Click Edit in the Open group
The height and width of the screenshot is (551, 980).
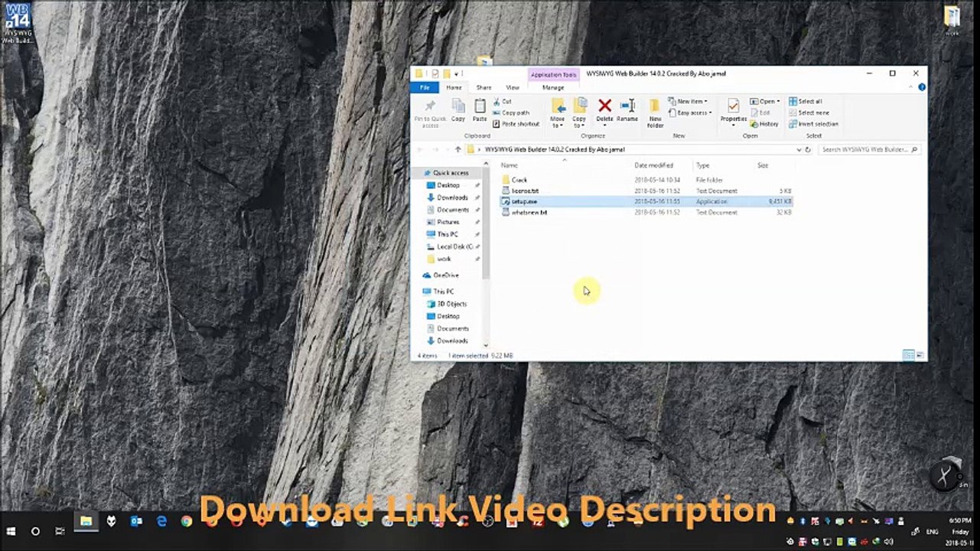[760, 112]
